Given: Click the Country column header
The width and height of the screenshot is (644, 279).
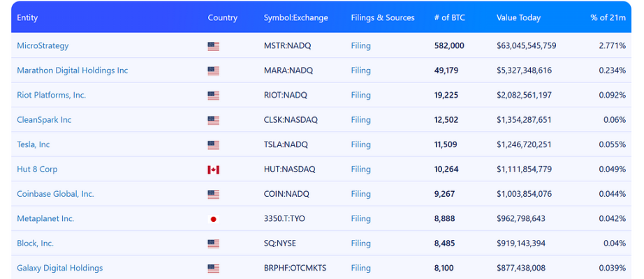Looking at the screenshot, I should 223,17.
